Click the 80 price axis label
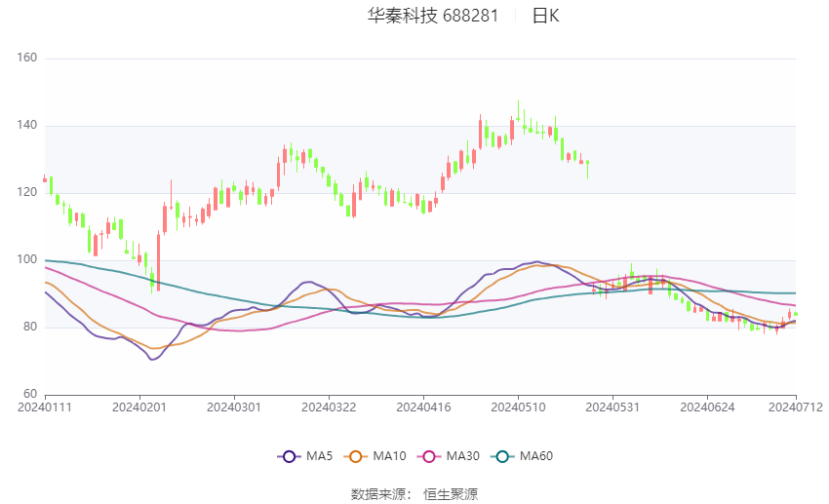829x504 pixels. 30,327
